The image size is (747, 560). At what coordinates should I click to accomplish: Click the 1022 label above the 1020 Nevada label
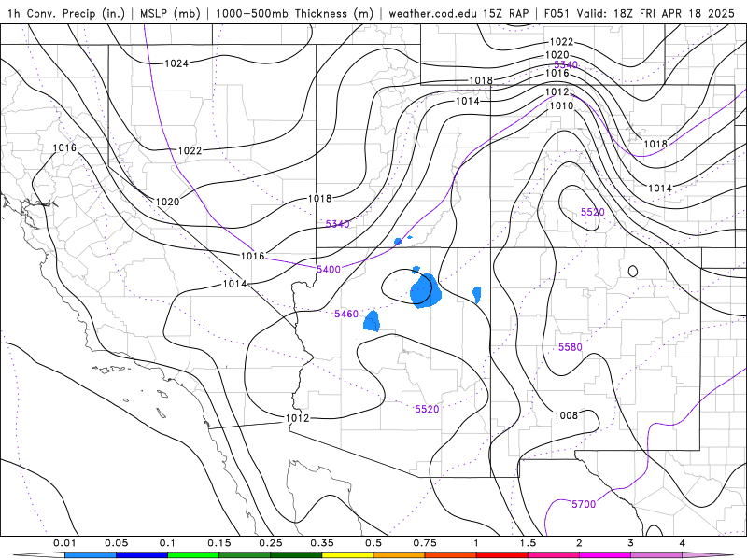pos(190,151)
